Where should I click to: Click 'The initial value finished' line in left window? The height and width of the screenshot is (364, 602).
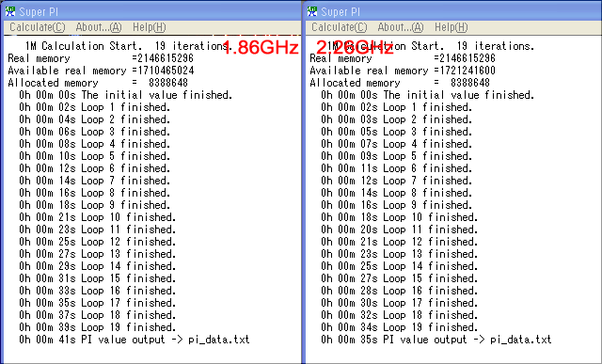[x=126, y=95]
